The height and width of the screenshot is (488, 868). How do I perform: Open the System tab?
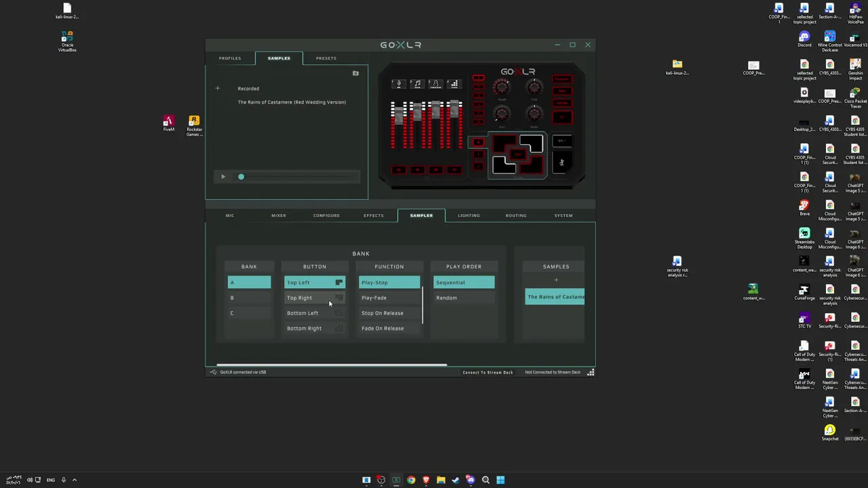click(x=564, y=216)
